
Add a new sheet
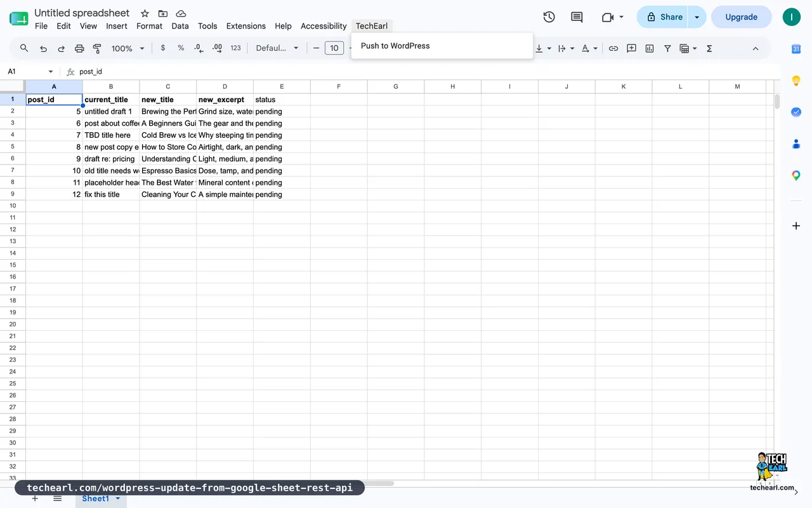(x=35, y=499)
